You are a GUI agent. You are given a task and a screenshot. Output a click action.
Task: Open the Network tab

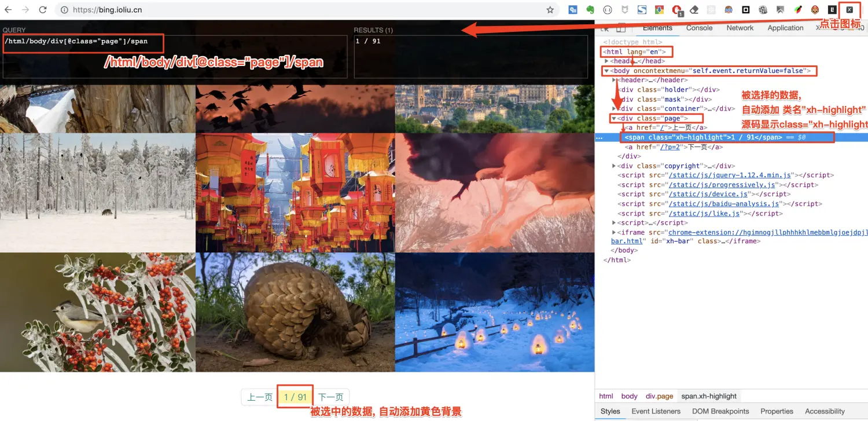pyautogui.click(x=740, y=27)
